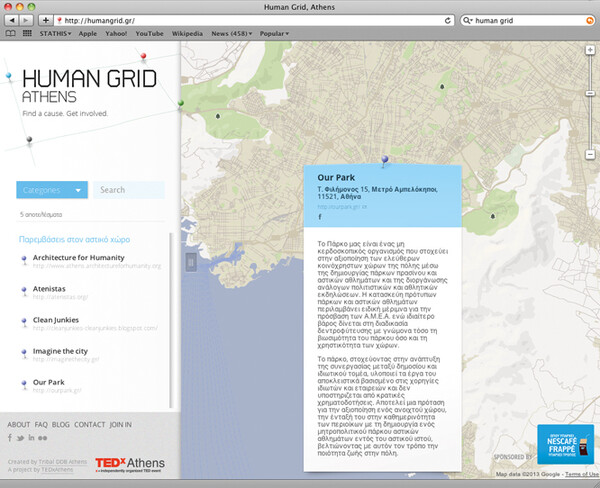600x488 pixels.
Task: Go to the BLOG footer menu item
Action: coord(61,425)
